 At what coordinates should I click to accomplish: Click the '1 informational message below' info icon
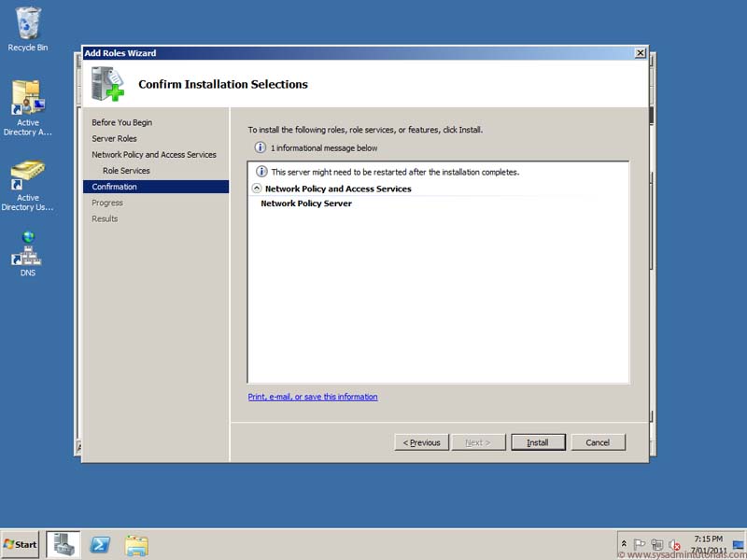tap(261, 147)
